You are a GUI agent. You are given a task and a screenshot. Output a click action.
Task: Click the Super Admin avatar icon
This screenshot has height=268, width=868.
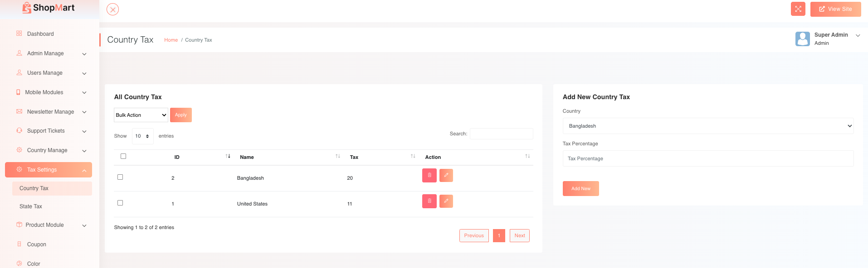point(802,39)
